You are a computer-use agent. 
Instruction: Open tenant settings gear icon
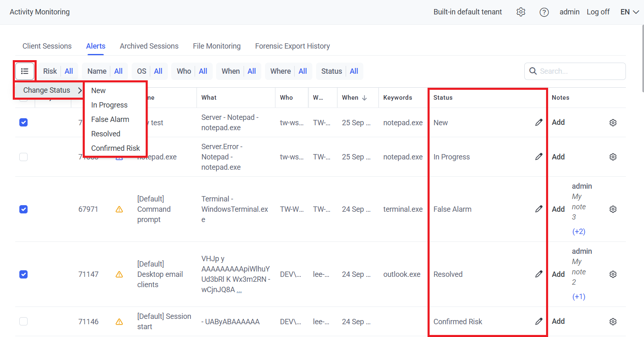coord(521,12)
